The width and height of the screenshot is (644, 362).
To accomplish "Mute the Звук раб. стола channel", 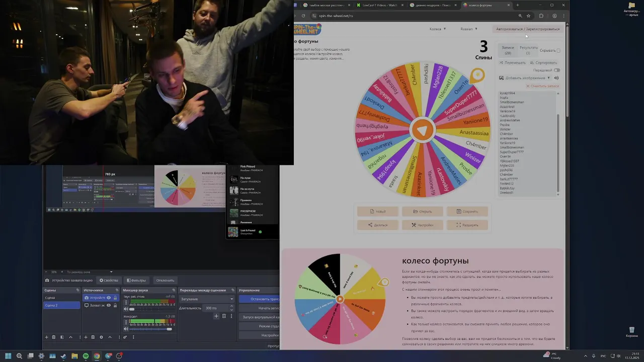I will 126,309.
